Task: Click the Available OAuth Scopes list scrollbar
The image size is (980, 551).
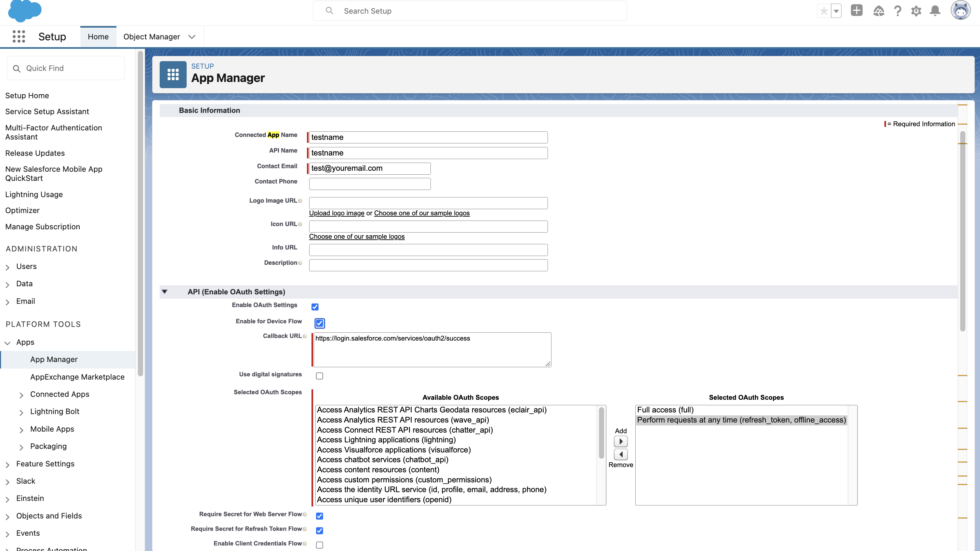Action: point(601,433)
